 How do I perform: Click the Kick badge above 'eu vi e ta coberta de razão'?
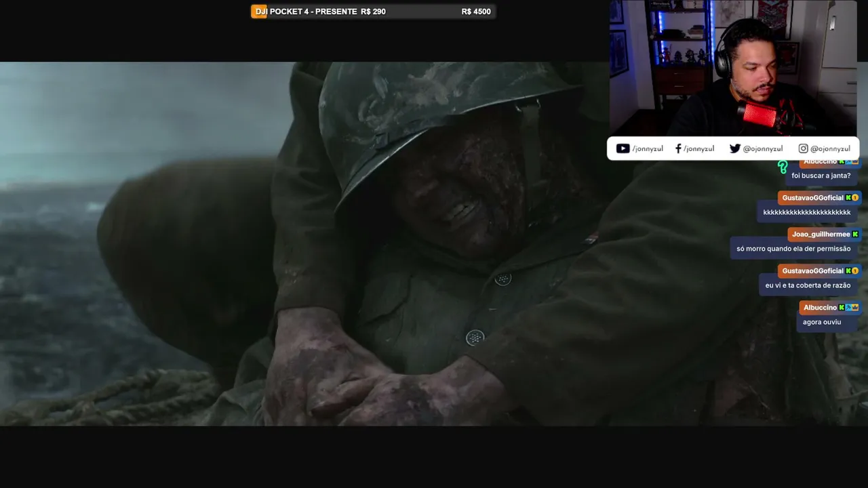848,271
